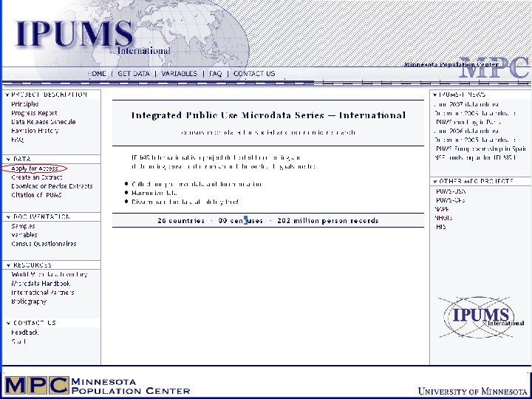Open the Progress Report link

coord(34,113)
